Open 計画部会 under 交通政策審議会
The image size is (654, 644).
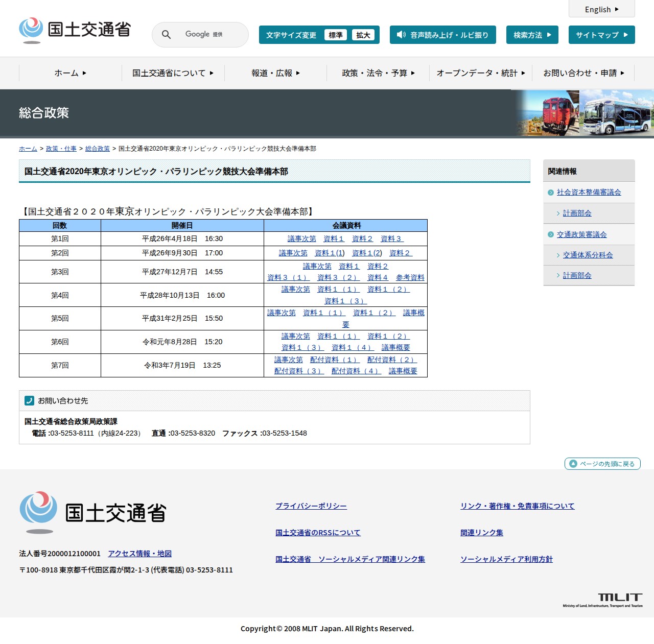(x=577, y=275)
